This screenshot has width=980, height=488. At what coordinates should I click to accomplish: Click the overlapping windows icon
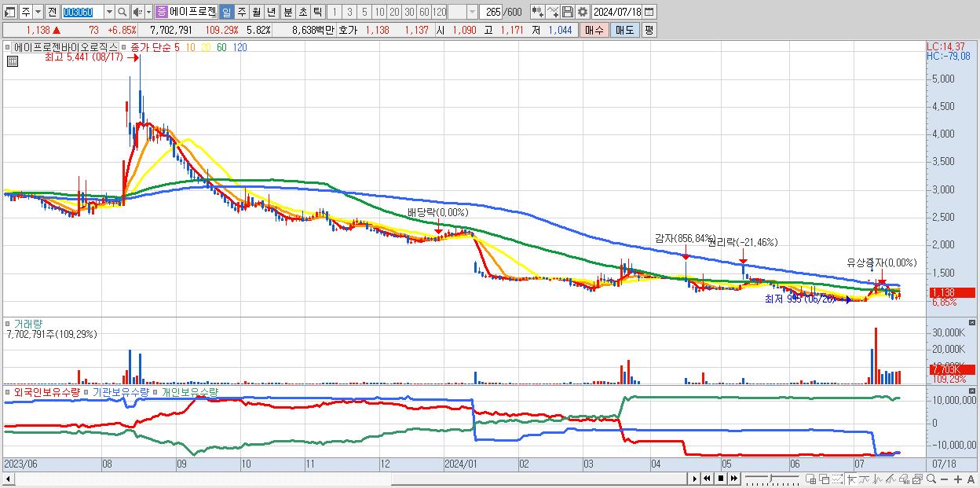(x=824, y=479)
